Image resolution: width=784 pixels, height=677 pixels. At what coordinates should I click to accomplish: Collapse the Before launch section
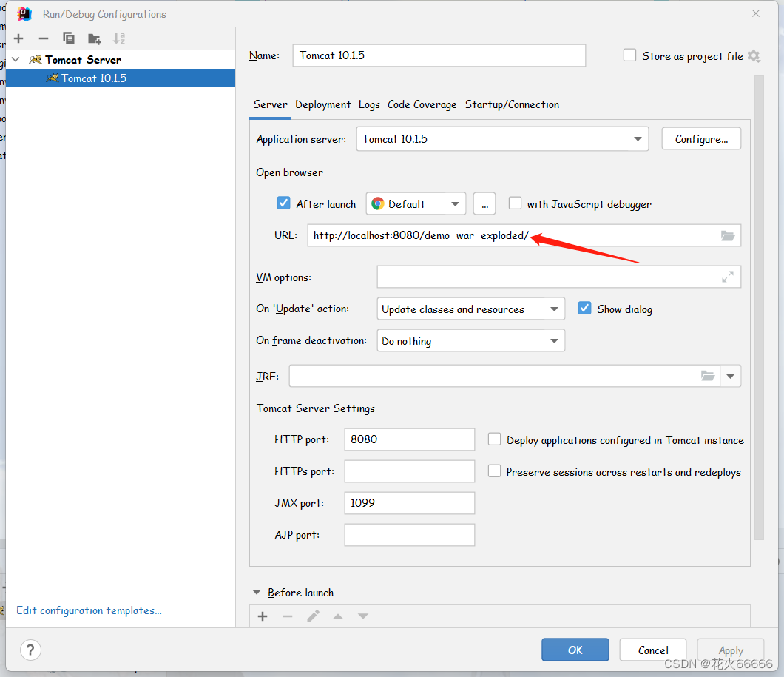click(257, 593)
